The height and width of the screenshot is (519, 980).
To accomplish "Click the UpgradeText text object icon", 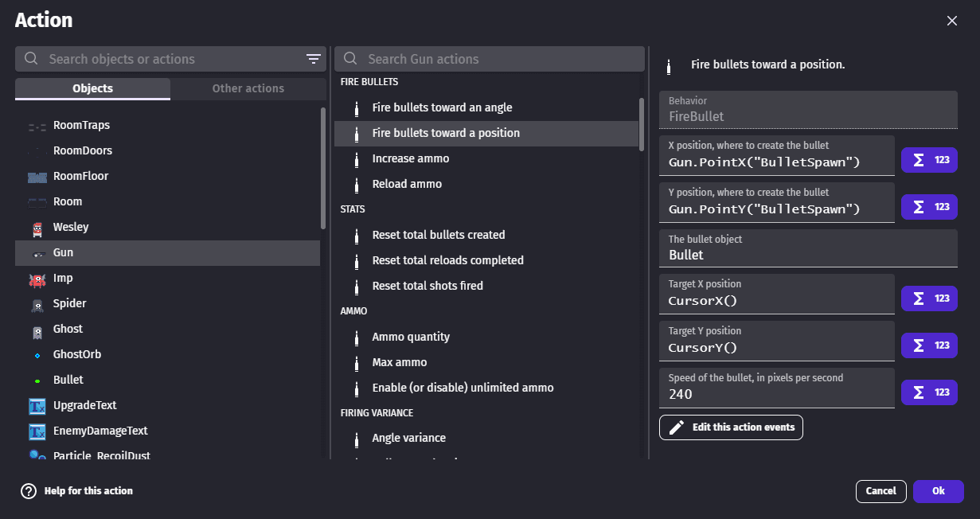I will (x=37, y=406).
